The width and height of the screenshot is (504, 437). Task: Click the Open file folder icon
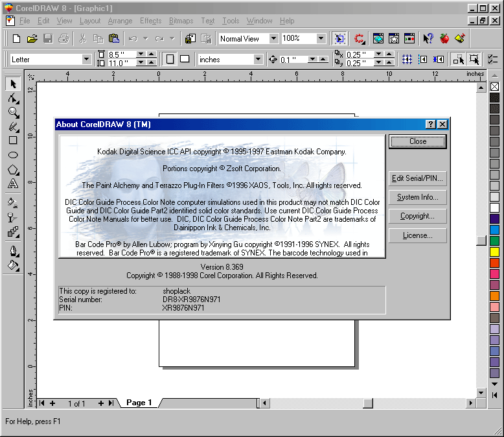point(32,39)
